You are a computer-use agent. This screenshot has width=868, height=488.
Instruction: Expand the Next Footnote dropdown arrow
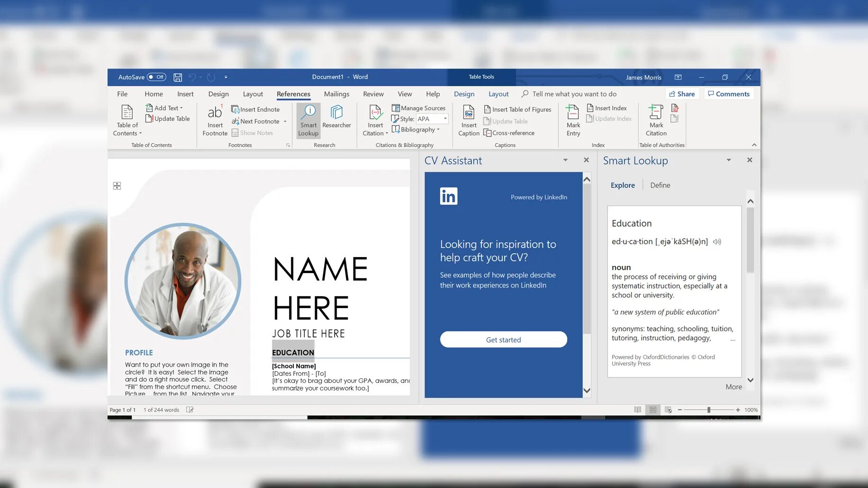pyautogui.click(x=285, y=122)
